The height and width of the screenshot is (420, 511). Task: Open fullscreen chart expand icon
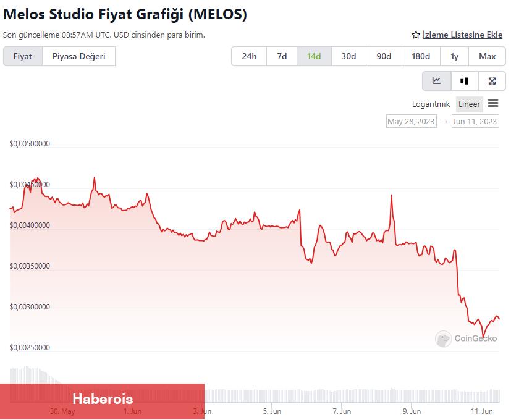point(492,81)
